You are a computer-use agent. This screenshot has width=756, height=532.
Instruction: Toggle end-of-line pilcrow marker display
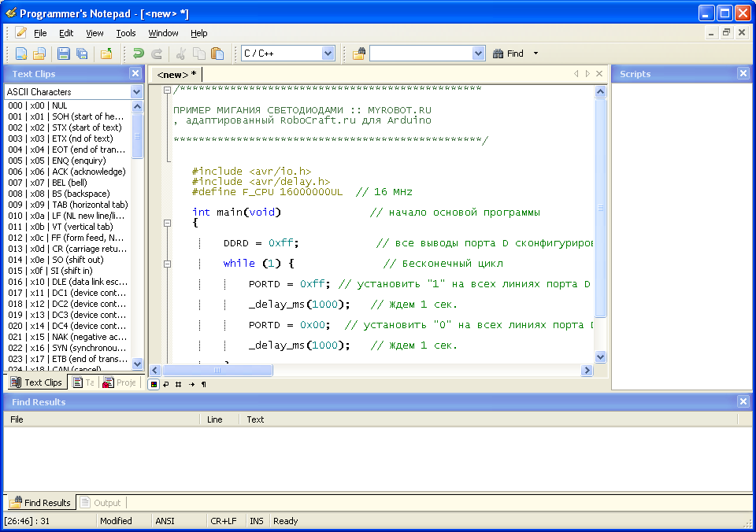coord(204,384)
